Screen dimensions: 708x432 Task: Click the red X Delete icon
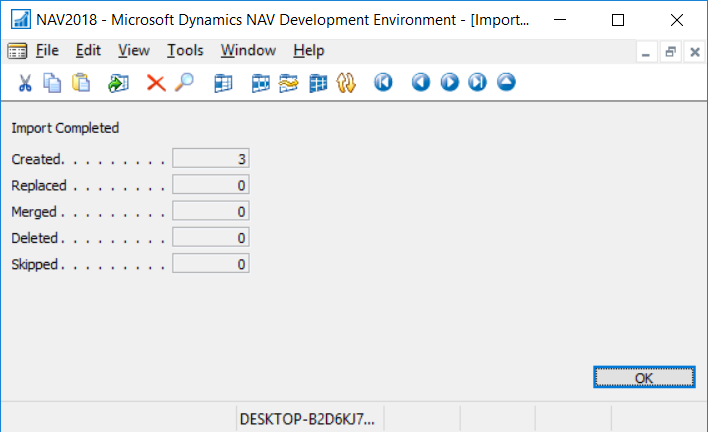tap(156, 84)
